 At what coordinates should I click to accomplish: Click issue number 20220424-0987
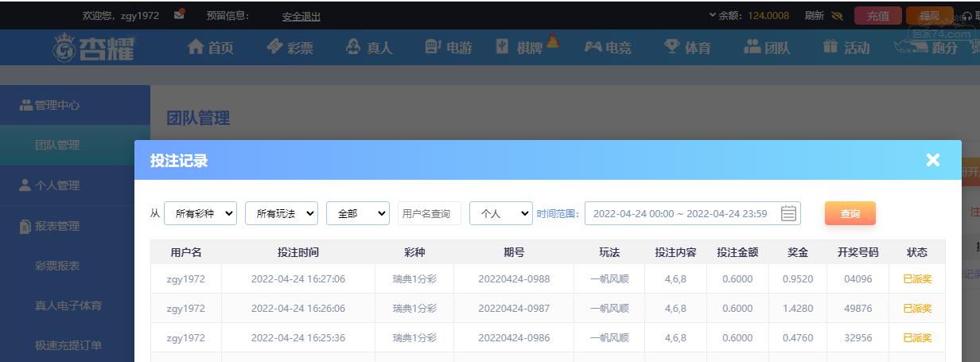coord(514,309)
